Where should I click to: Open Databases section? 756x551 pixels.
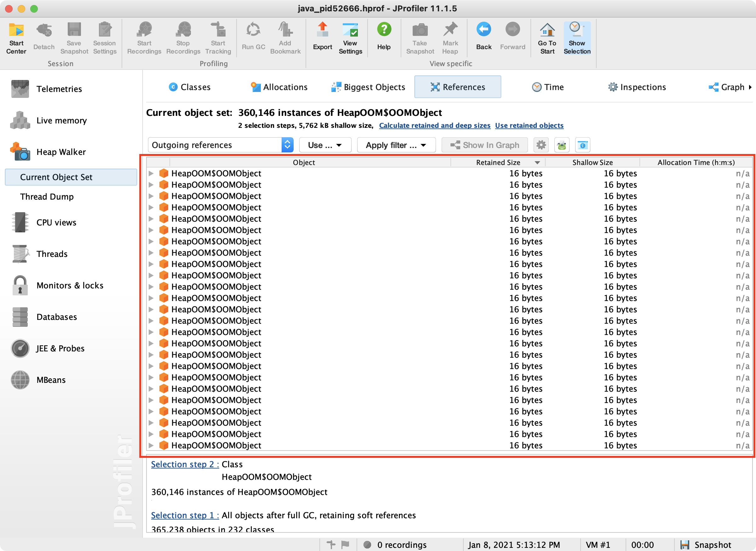44,317
